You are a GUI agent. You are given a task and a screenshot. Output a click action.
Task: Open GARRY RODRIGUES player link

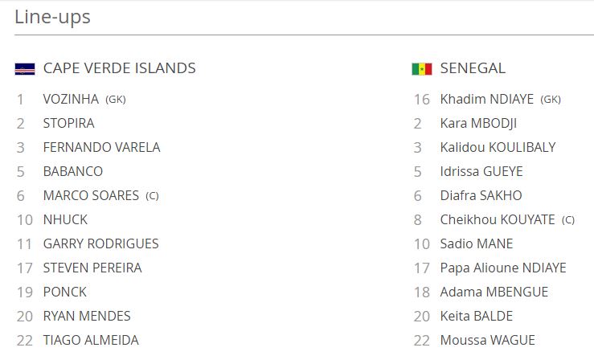pyautogui.click(x=100, y=243)
